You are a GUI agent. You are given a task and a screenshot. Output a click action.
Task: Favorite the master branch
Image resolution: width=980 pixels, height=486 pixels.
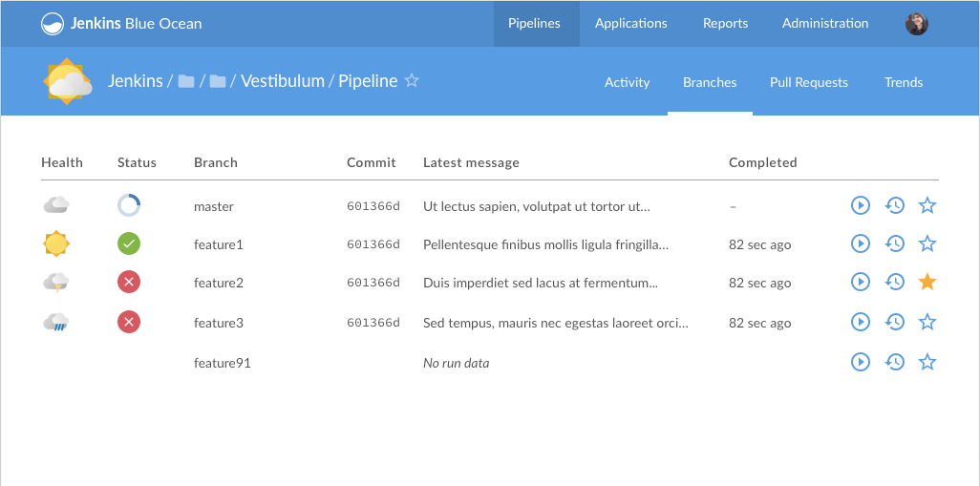coord(927,205)
